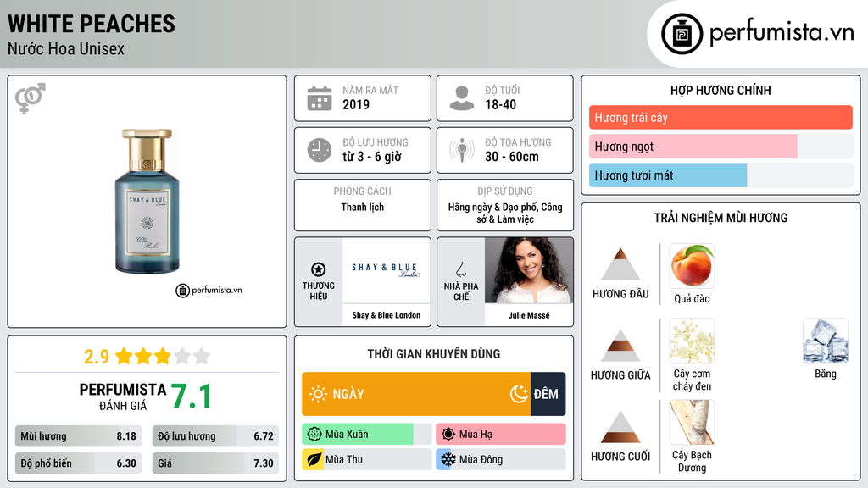Image resolution: width=868 pixels, height=488 pixels.
Task: Click the TRẢI NGHIỆM MÙI HƯƠNG heading
Action: (x=721, y=218)
